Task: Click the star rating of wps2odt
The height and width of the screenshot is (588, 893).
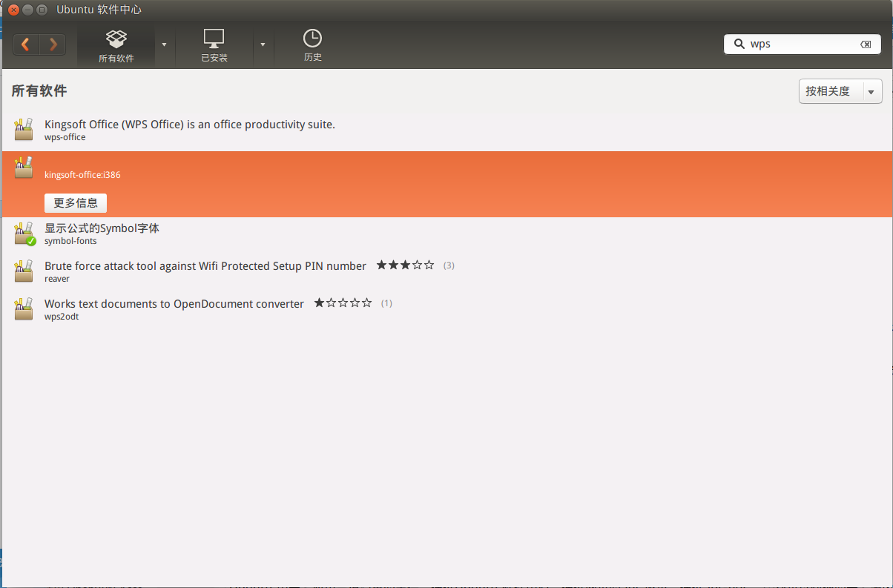Action: point(343,303)
